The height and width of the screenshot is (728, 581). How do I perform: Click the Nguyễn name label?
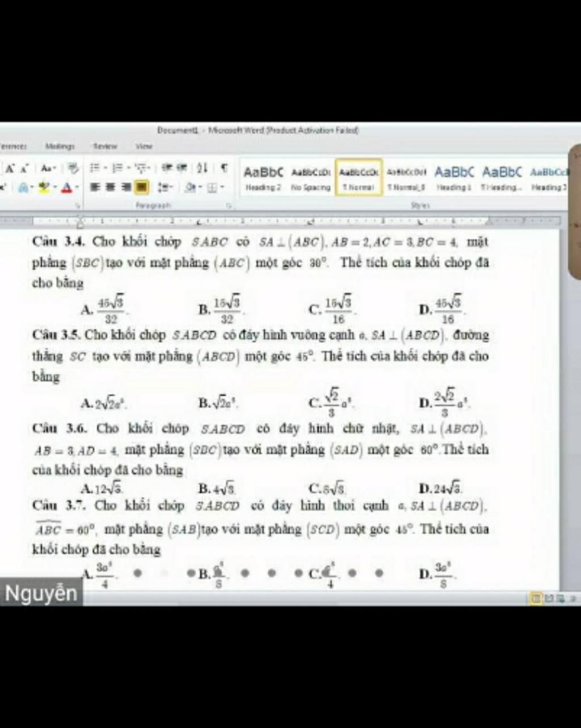(x=41, y=593)
